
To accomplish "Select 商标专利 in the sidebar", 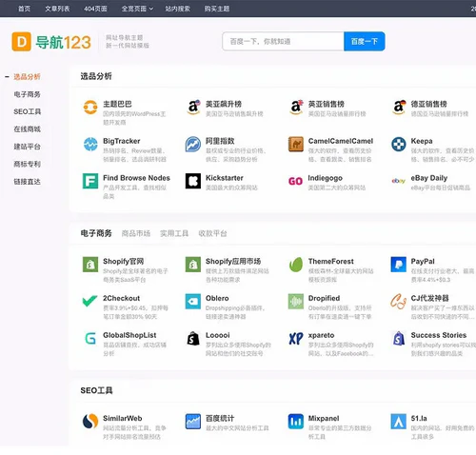I will pyautogui.click(x=27, y=164).
